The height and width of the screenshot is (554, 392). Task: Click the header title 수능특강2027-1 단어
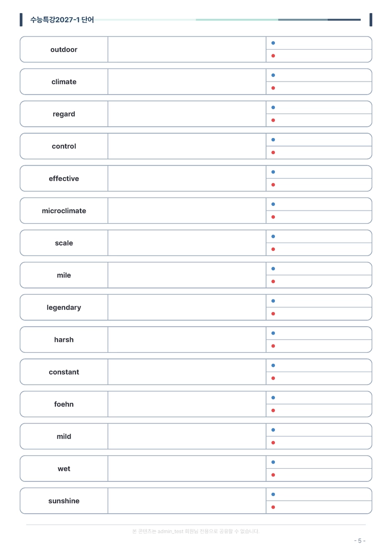62,20
